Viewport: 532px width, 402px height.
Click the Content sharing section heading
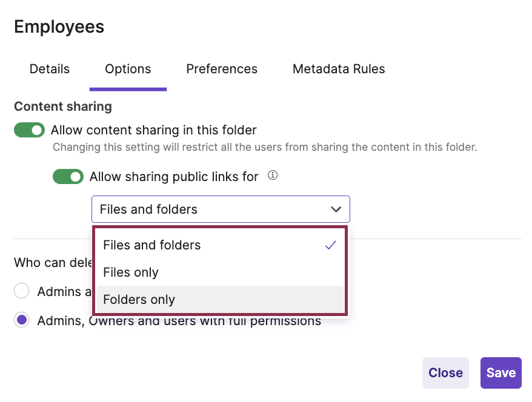tap(62, 107)
